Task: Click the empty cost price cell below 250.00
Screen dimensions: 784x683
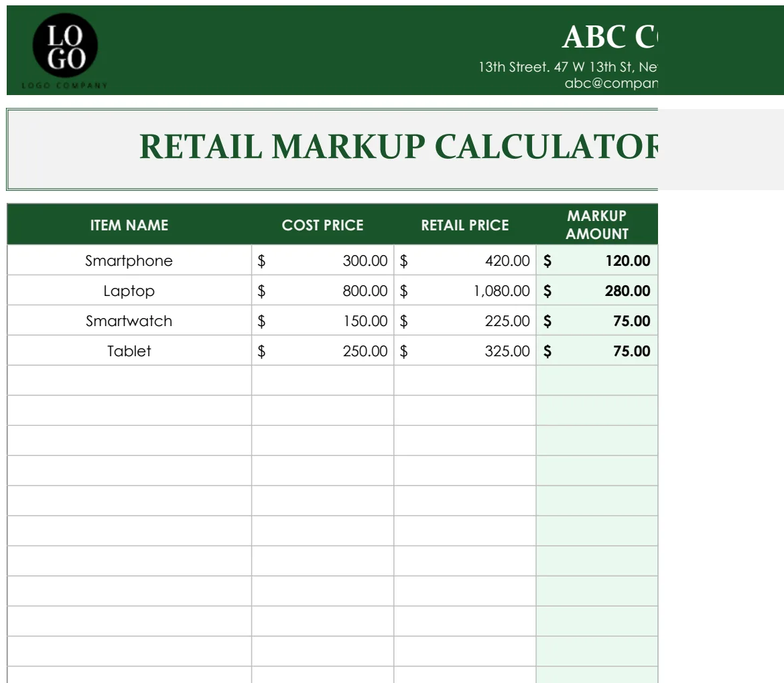Action: [x=322, y=381]
